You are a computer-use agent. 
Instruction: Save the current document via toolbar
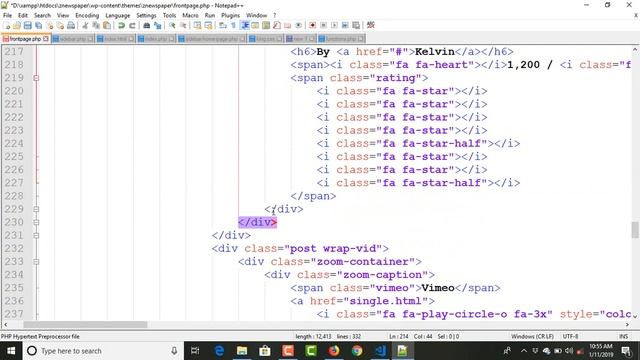27,25
